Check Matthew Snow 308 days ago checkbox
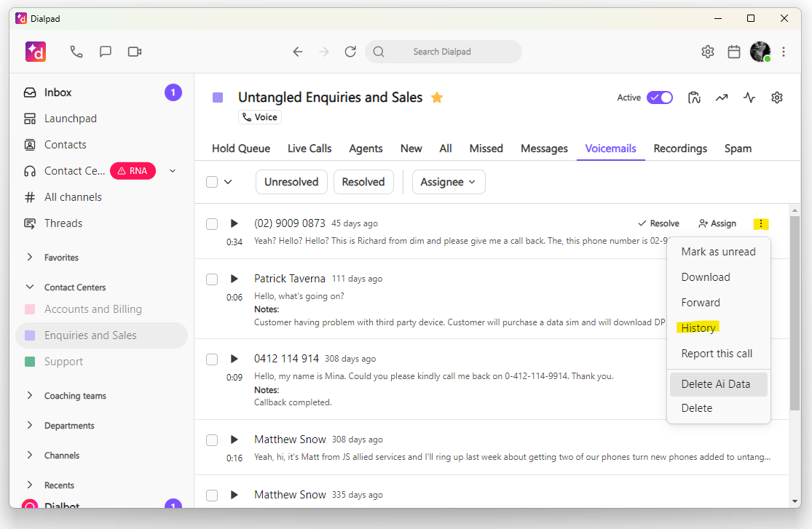 [212, 440]
